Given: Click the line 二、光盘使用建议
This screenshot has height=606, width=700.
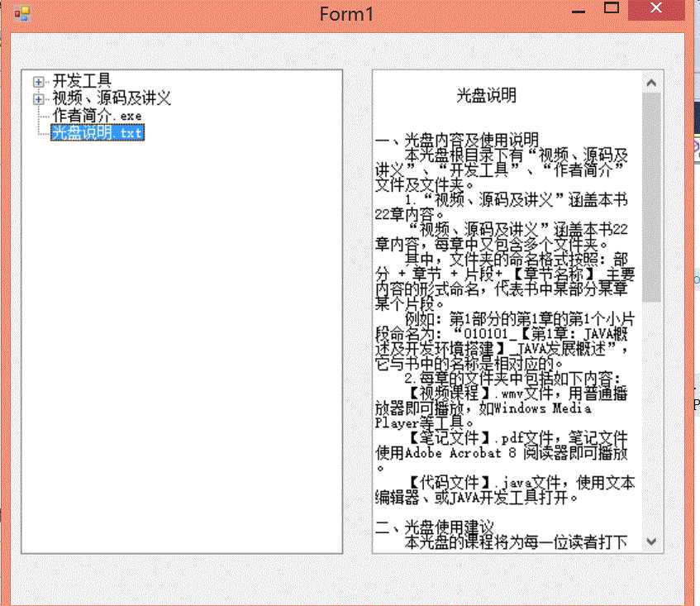Looking at the screenshot, I should [x=435, y=527].
